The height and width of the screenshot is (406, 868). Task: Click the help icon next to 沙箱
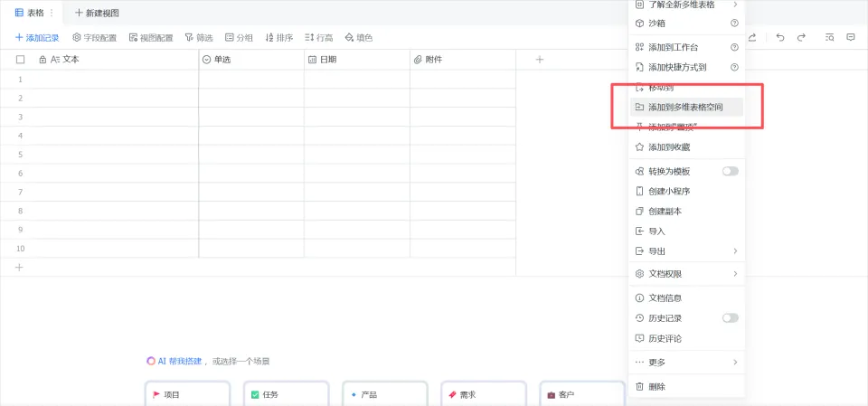(x=734, y=24)
